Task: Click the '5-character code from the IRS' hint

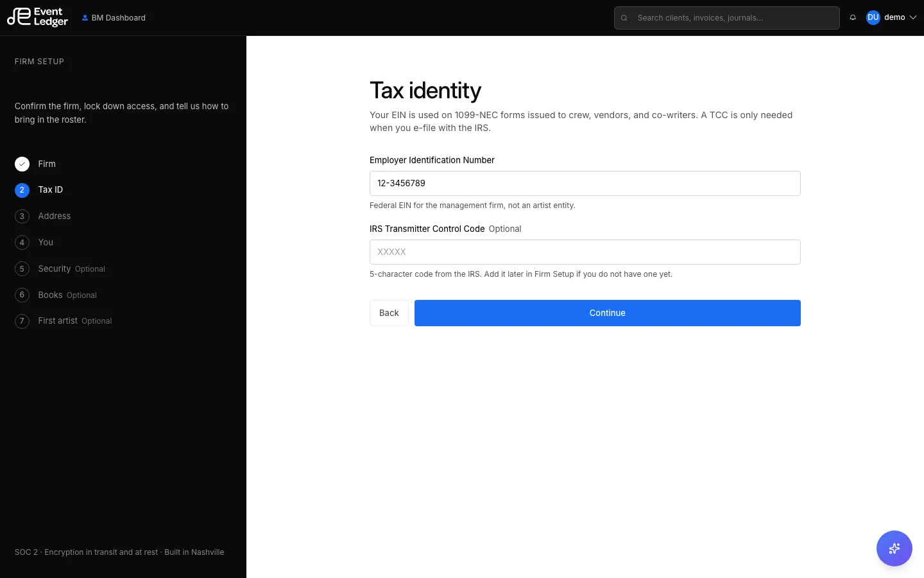Action: point(521,274)
